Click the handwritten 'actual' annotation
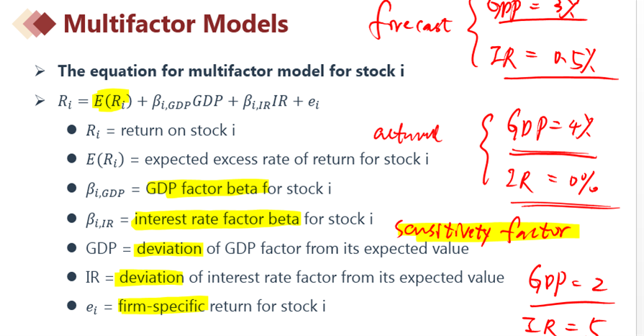Screen dimensions: 644x336 click(407, 135)
